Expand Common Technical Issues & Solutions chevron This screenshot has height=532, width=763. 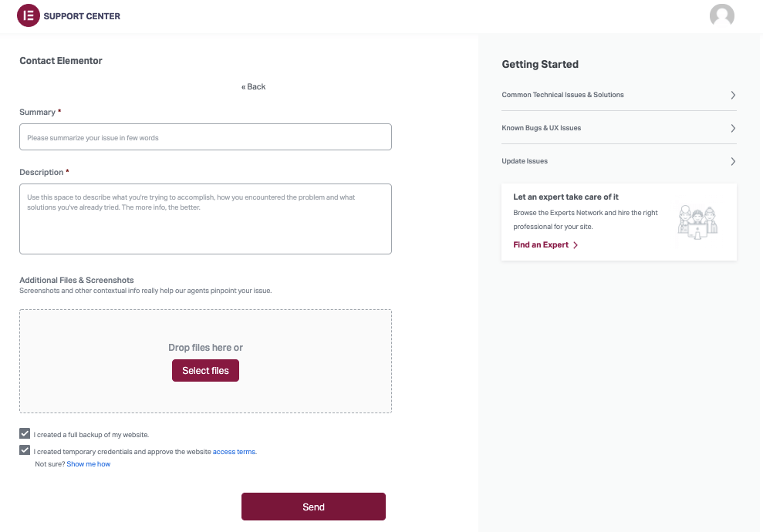[x=732, y=95]
